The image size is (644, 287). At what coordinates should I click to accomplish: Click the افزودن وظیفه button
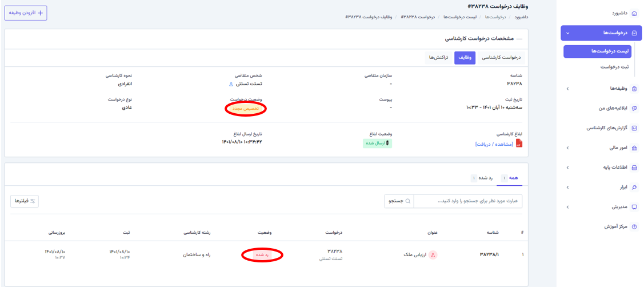point(26,13)
